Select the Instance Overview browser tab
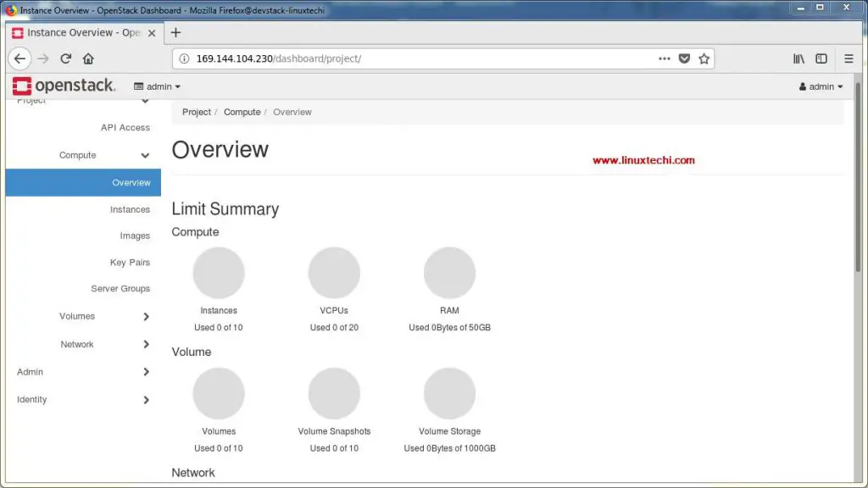This screenshot has height=488, width=868. tap(85, 33)
